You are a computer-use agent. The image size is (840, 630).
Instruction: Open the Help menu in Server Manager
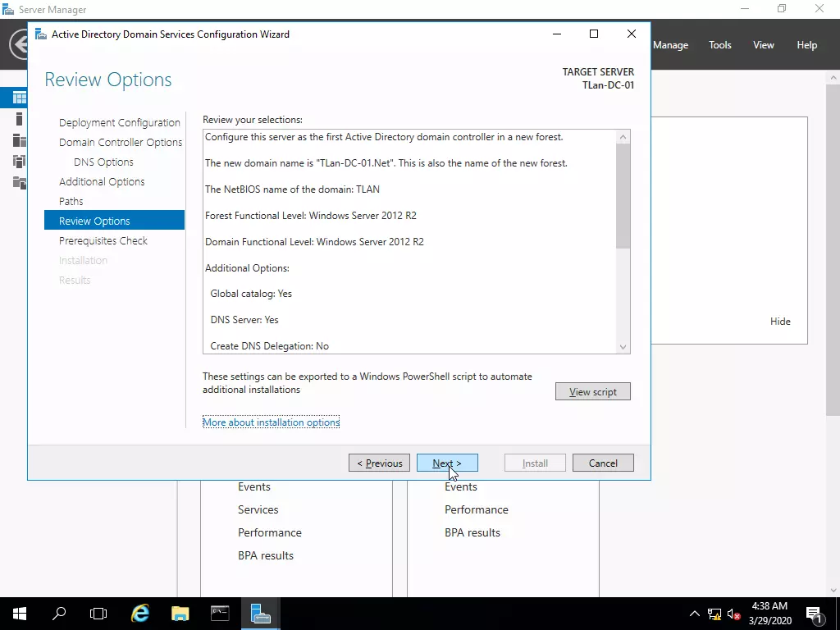(x=807, y=45)
